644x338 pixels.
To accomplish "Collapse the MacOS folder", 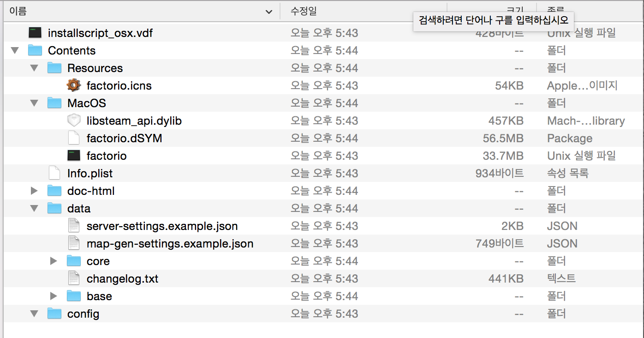I will point(34,103).
